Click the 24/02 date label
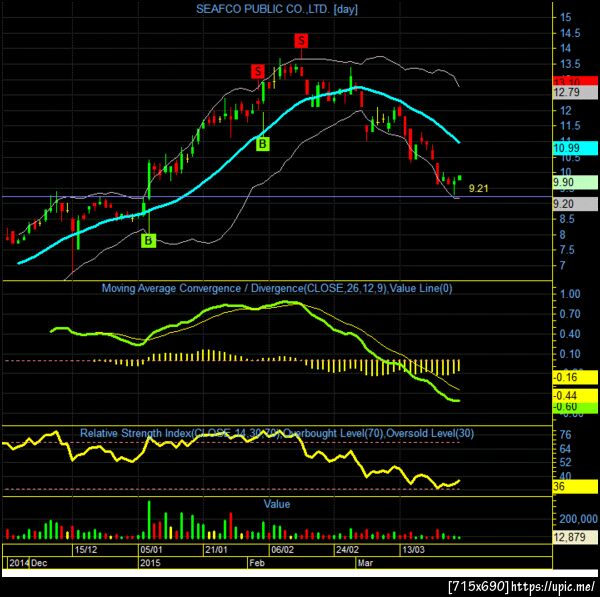 [347, 550]
